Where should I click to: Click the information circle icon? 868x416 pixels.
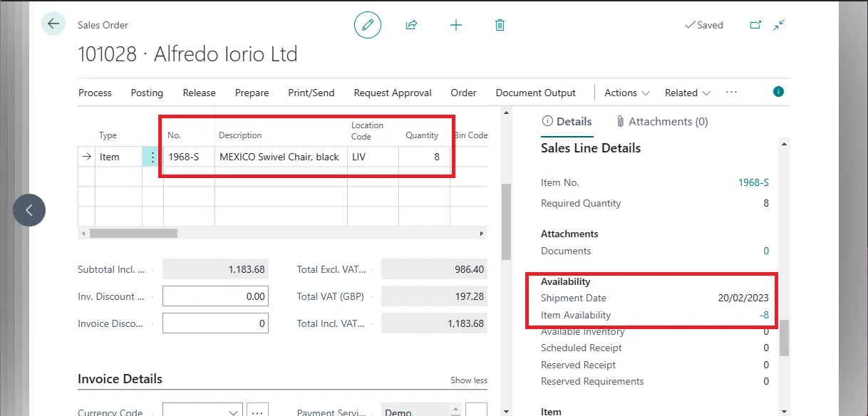[778, 92]
